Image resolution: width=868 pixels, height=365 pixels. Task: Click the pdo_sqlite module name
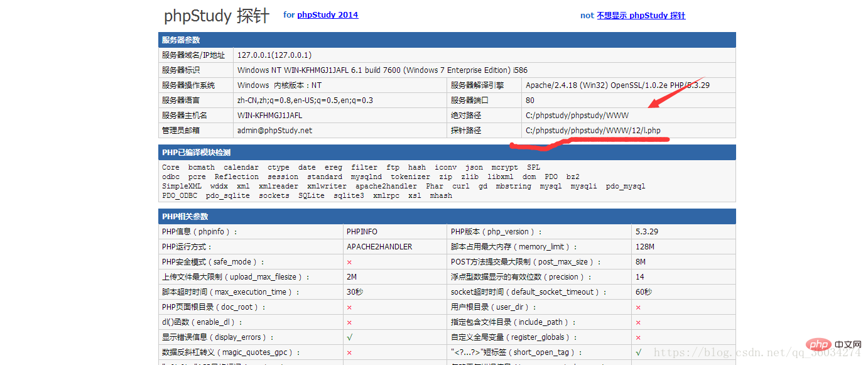pyautogui.click(x=228, y=196)
